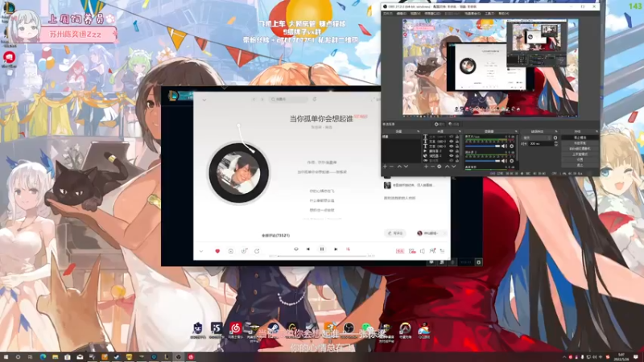Adjust the Mic/Aux volume slider
The width and height of the screenshot is (644, 362).
coord(482,146)
